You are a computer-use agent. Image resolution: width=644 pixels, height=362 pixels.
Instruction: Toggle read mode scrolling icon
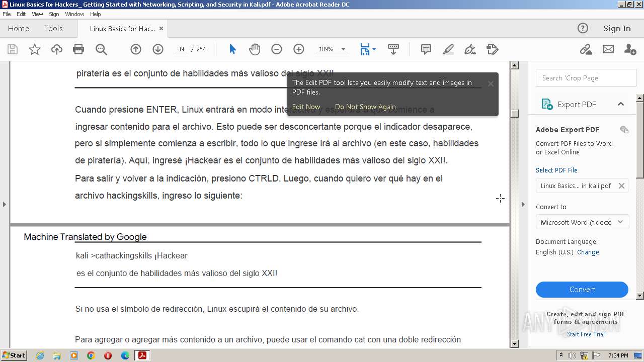pyautogui.click(x=393, y=49)
